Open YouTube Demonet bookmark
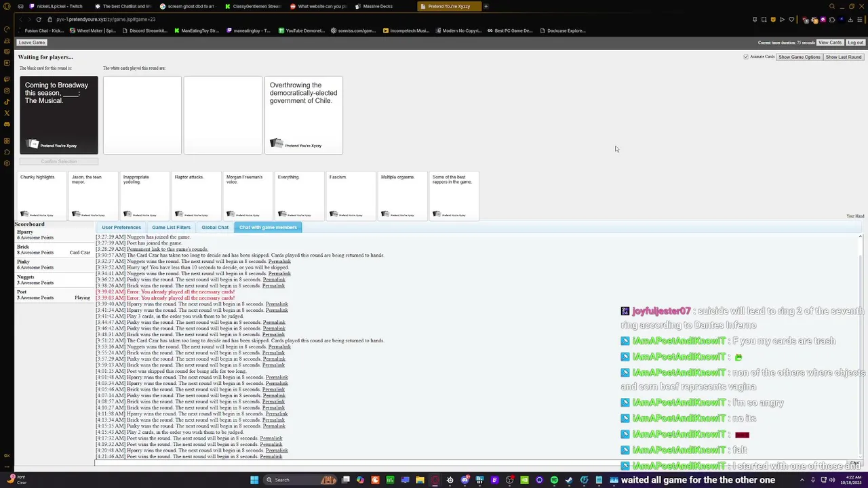 pyautogui.click(x=302, y=30)
